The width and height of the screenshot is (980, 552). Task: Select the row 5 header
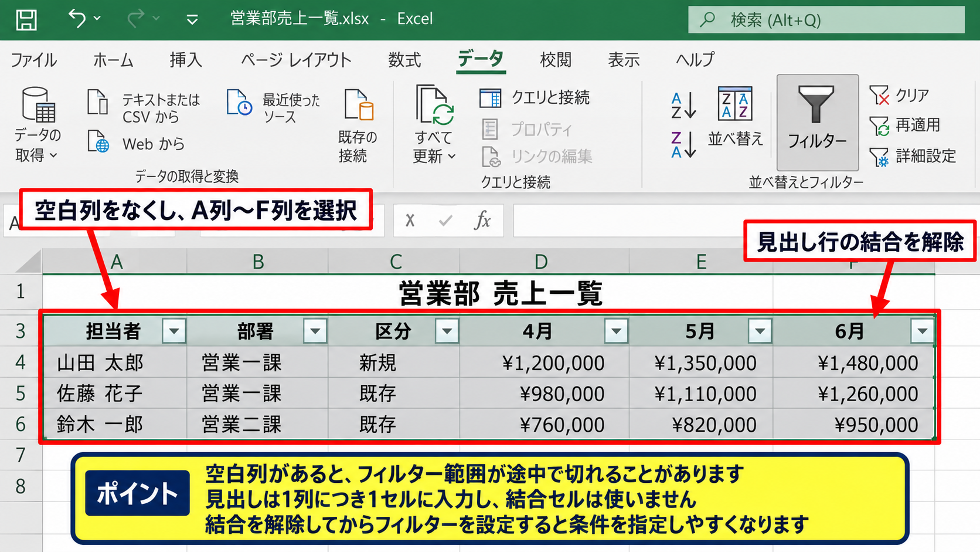(21, 393)
